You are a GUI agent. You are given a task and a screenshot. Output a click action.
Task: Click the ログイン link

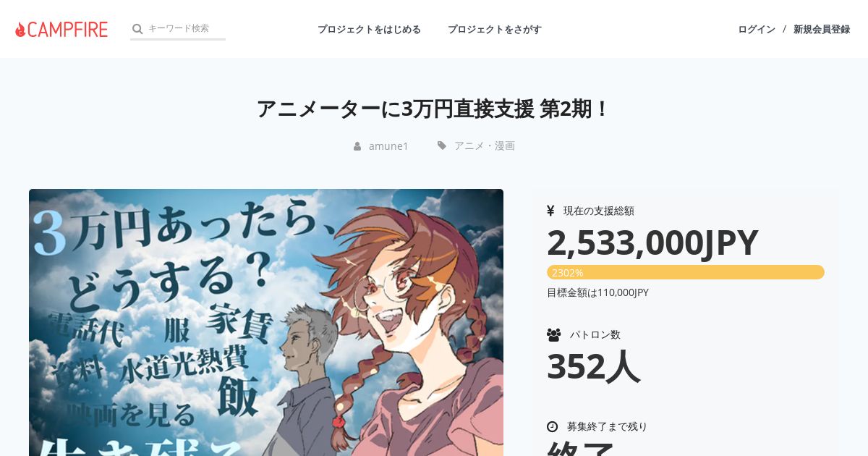coord(757,29)
